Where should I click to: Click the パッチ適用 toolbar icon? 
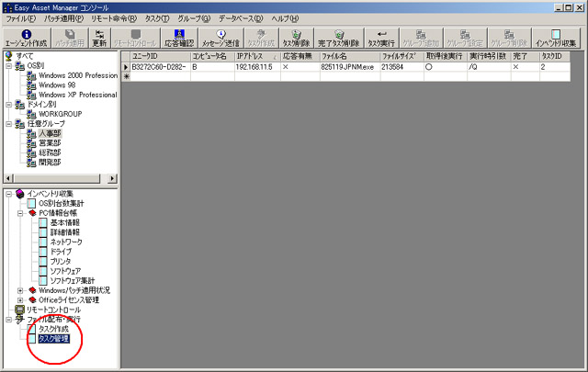tap(70, 39)
